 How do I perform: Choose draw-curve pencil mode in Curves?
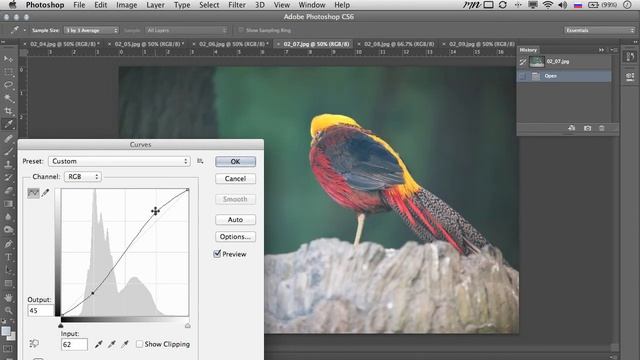(x=45, y=193)
